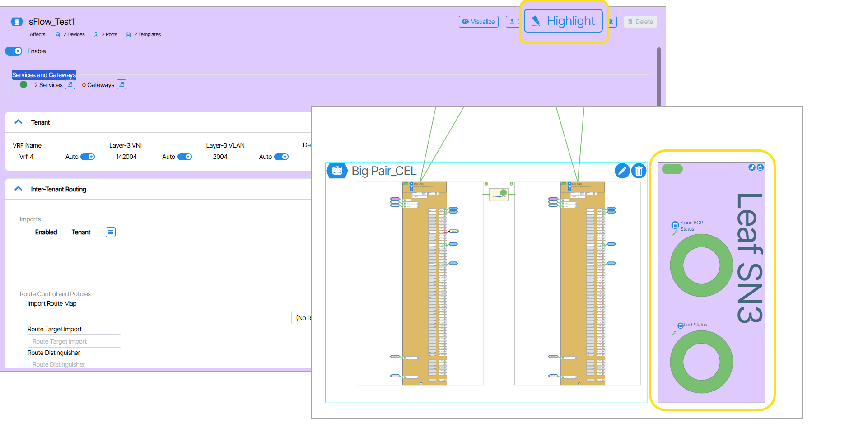The image size is (868, 428).
Task: Click the Visualize button
Action: point(478,22)
